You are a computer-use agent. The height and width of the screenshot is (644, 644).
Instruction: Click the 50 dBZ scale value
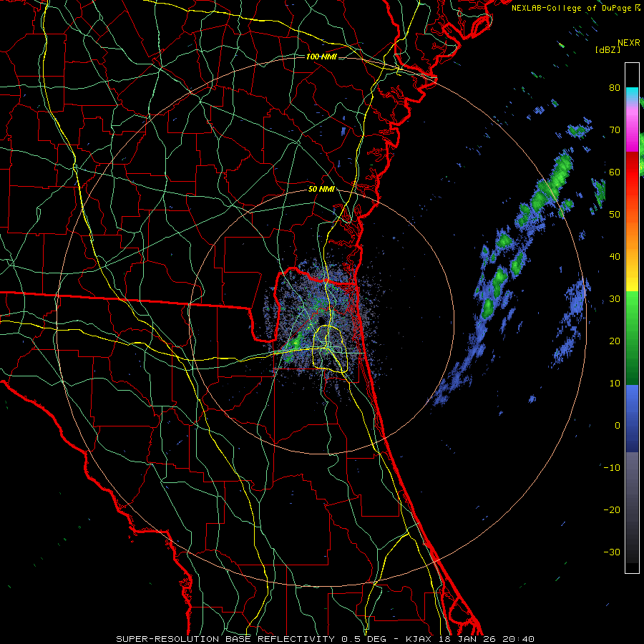[x=615, y=215]
